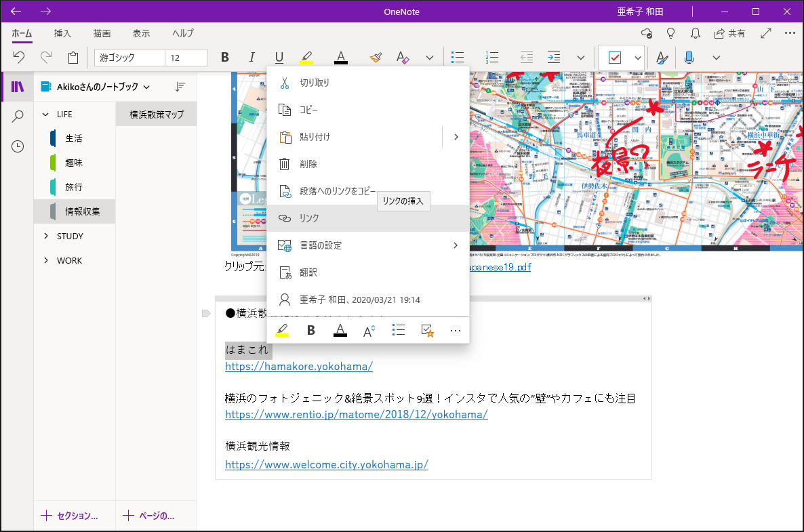Click the Undo arrow icon

[19, 58]
